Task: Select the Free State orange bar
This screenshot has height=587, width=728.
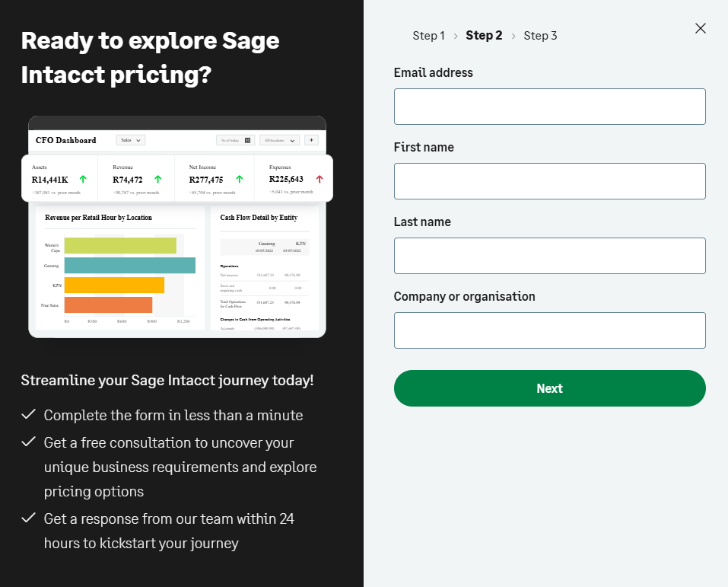Action: pos(108,305)
